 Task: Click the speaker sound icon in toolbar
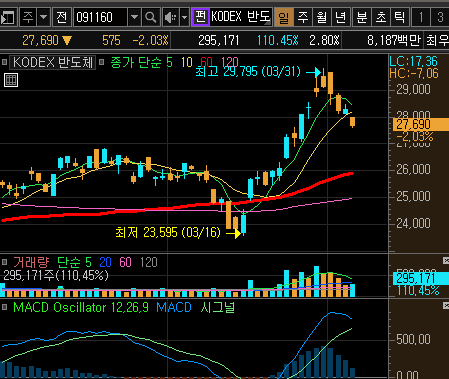(x=171, y=17)
